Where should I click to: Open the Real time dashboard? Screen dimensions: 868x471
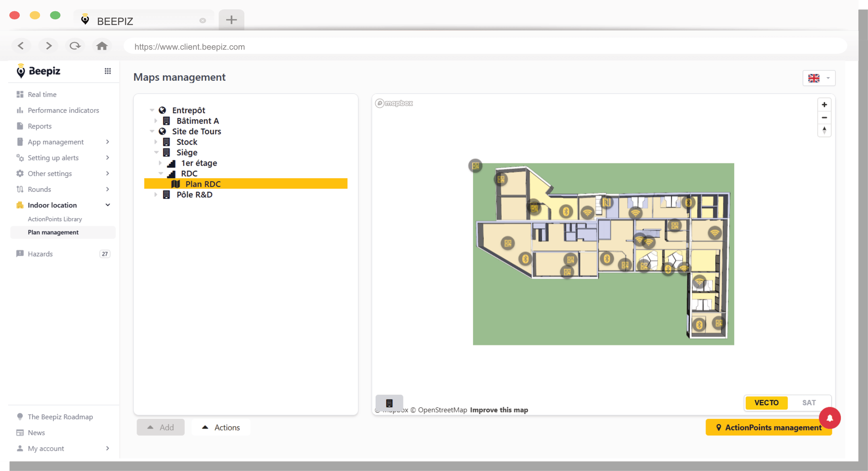(x=42, y=94)
